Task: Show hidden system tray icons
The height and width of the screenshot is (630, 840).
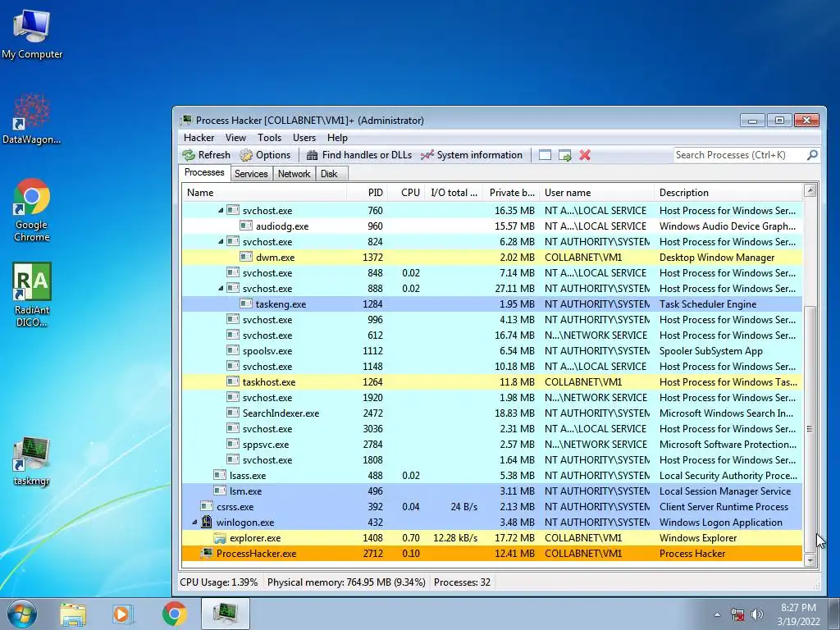Action: click(717, 614)
